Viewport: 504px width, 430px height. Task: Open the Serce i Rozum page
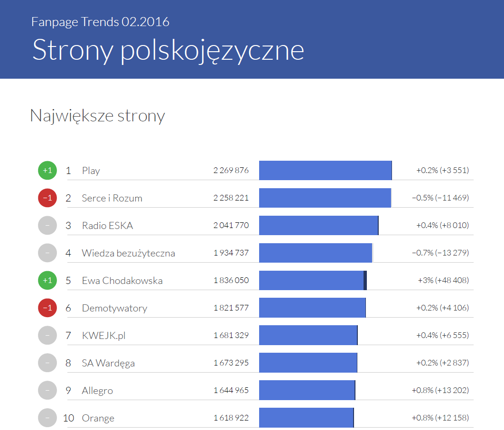click(x=112, y=198)
